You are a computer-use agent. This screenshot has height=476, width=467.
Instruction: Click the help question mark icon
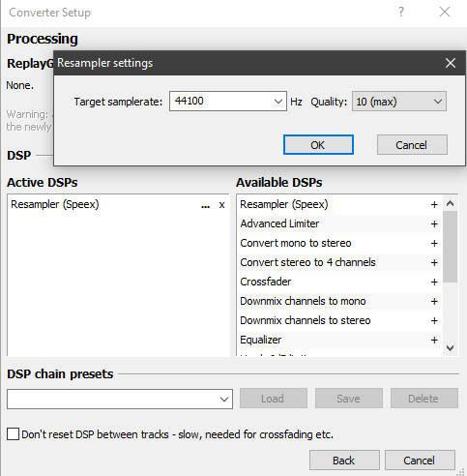tap(401, 13)
